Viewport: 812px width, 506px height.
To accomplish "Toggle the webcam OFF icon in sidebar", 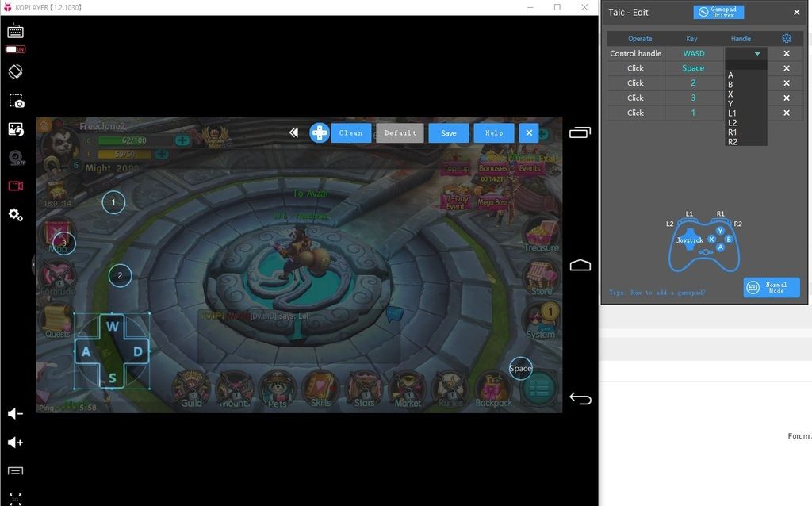I will 15,157.
